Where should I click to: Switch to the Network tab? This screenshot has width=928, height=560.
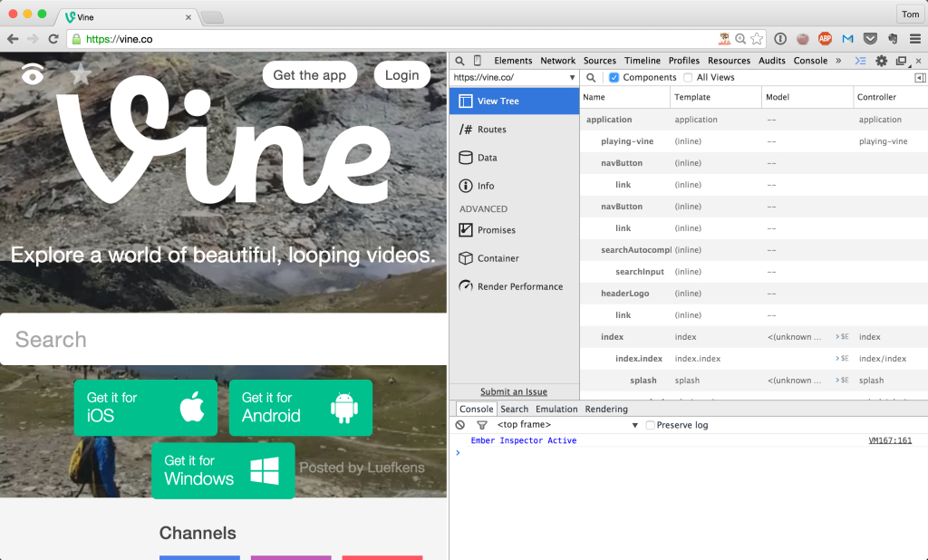click(557, 61)
